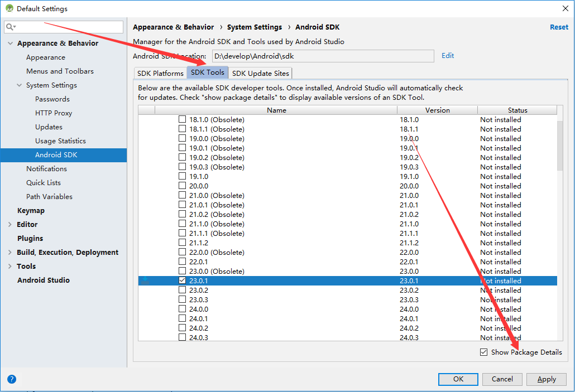Collapse System Settings tree node
Viewport: 575px width, 392px height.
click(x=19, y=85)
